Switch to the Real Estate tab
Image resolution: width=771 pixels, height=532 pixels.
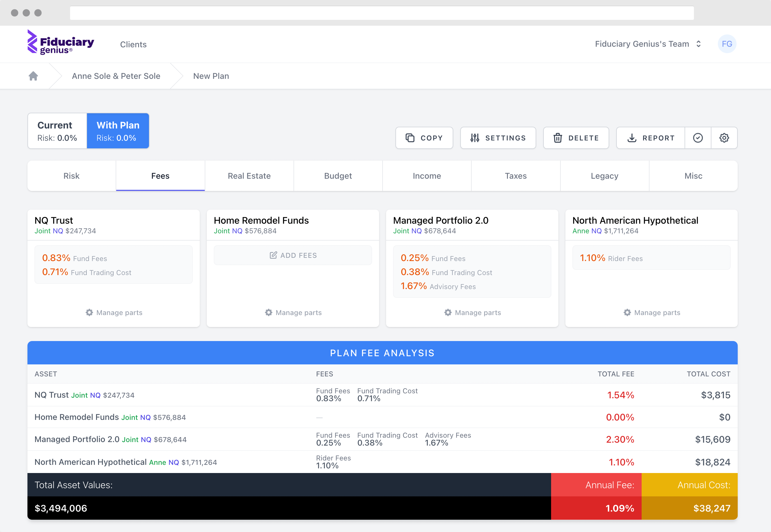[249, 176]
